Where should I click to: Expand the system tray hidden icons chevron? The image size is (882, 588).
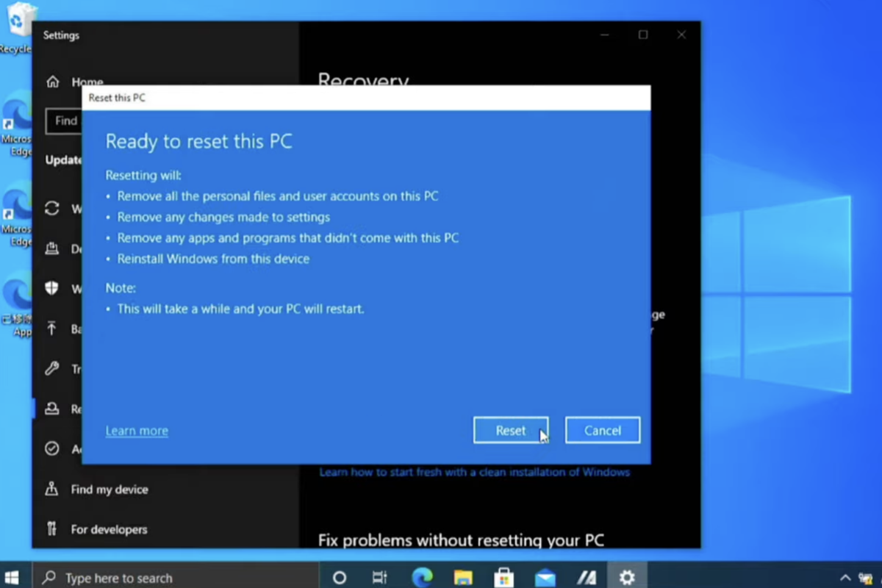click(845, 578)
